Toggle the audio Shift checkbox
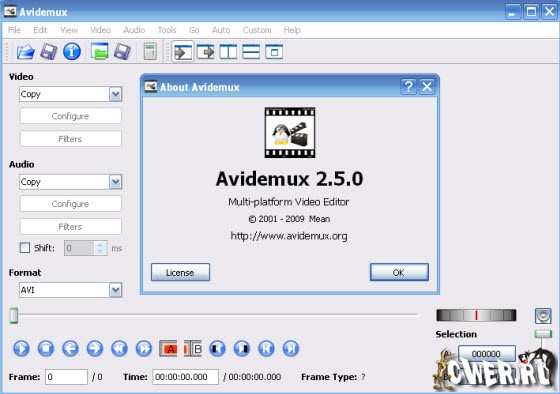The height and width of the screenshot is (394, 560). click(25, 248)
